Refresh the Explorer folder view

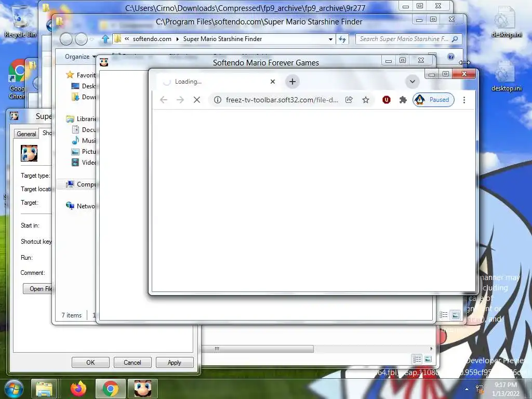tap(342, 39)
